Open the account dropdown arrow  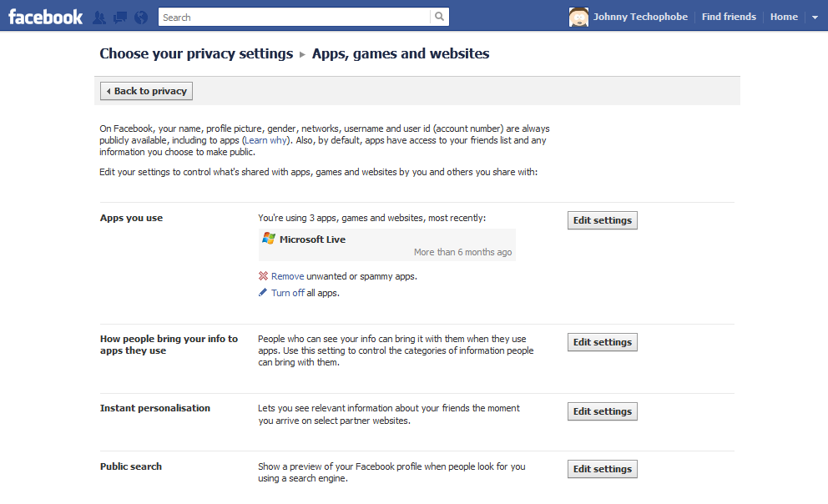[815, 18]
